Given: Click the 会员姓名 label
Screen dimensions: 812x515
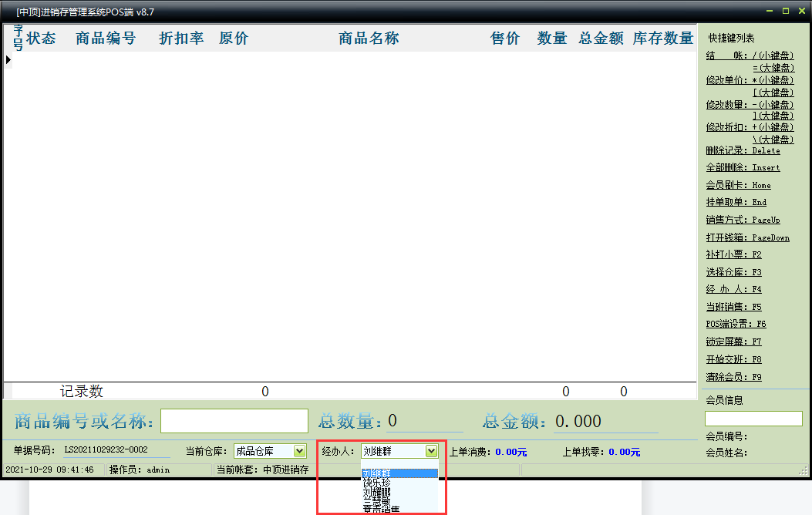Looking at the screenshot, I should (727, 453).
